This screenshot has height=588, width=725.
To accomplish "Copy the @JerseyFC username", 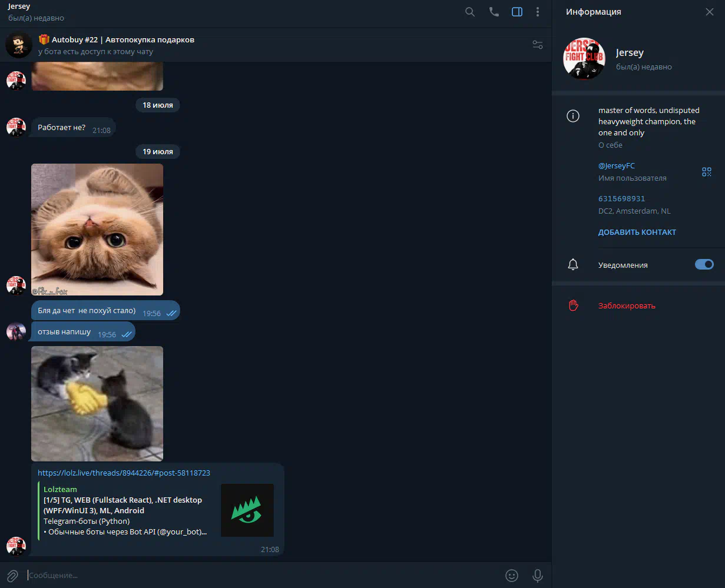I will pyautogui.click(x=617, y=166).
